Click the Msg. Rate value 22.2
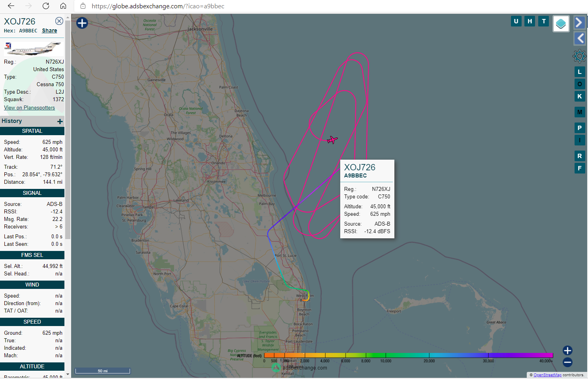The width and height of the screenshot is (588, 379). click(57, 219)
